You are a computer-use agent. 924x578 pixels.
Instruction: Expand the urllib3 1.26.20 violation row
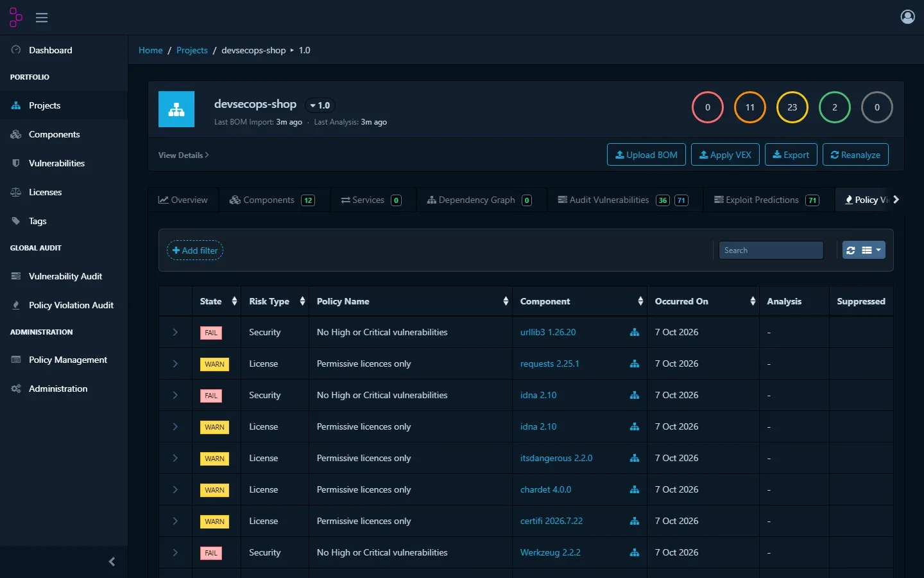(175, 333)
